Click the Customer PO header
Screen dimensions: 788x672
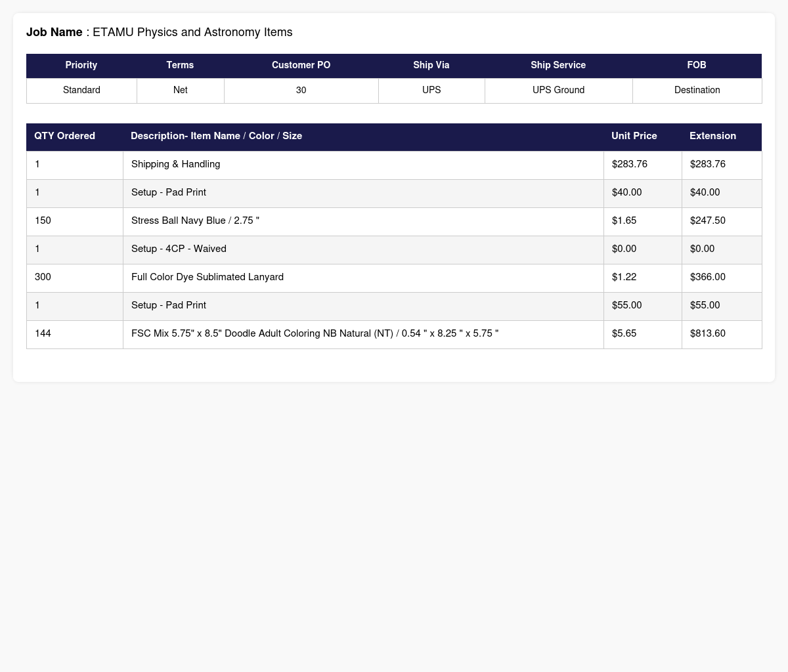coord(301,66)
